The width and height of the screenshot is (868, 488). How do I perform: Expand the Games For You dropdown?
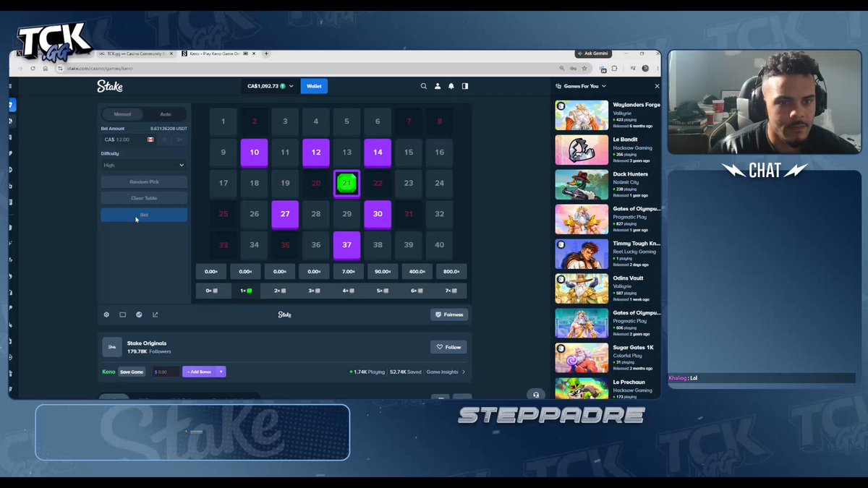click(x=581, y=86)
